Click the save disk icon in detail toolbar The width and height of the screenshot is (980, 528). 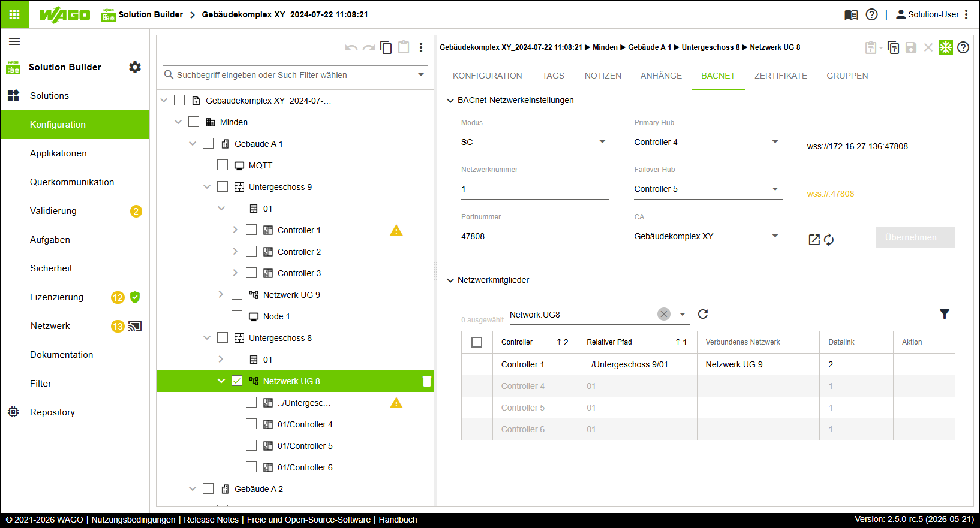coord(911,47)
